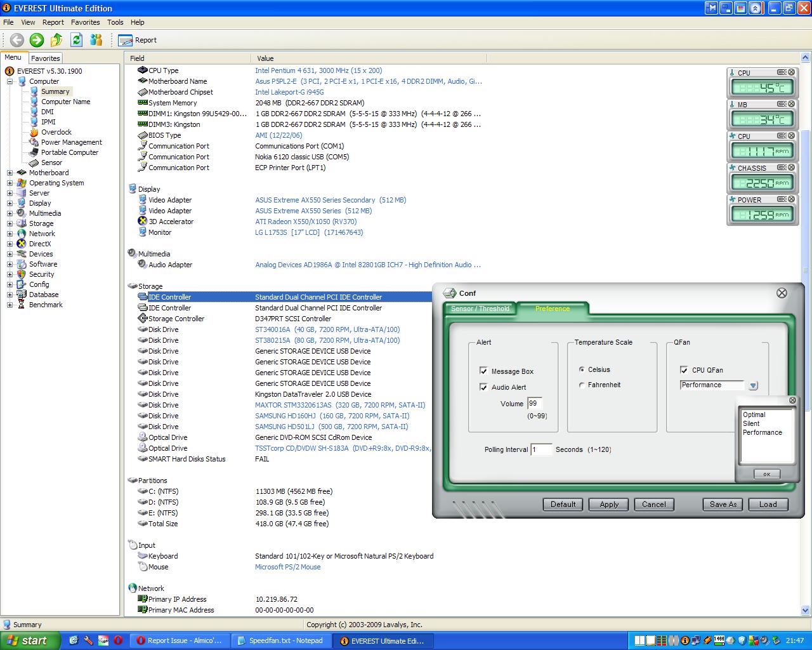Screen dimensions: 812x650
Task: Open the Report wizard from the toolbar
Action: coord(138,40)
